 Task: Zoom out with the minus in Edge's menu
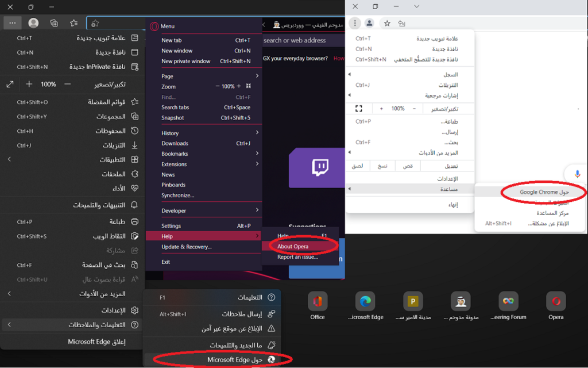[x=68, y=84]
